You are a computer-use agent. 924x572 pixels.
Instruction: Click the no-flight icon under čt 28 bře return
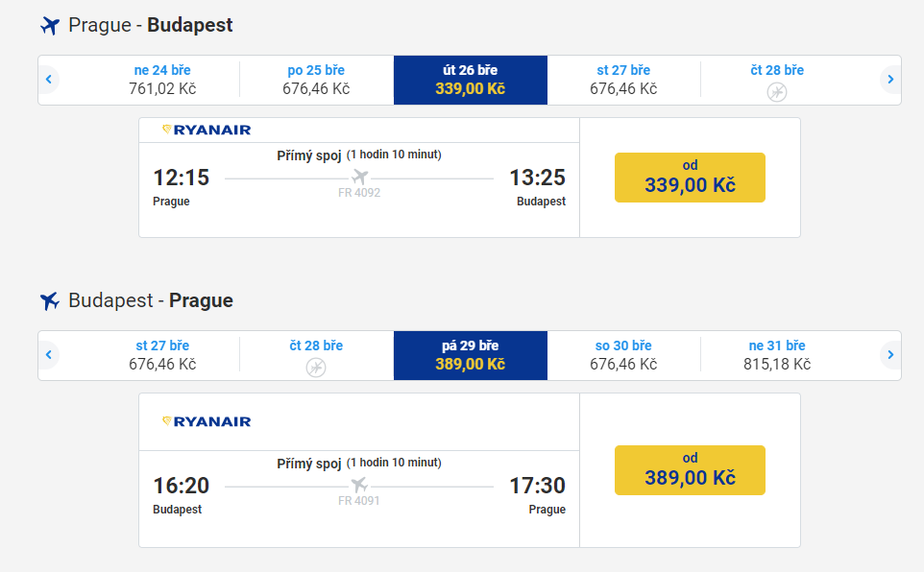pyautogui.click(x=316, y=368)
